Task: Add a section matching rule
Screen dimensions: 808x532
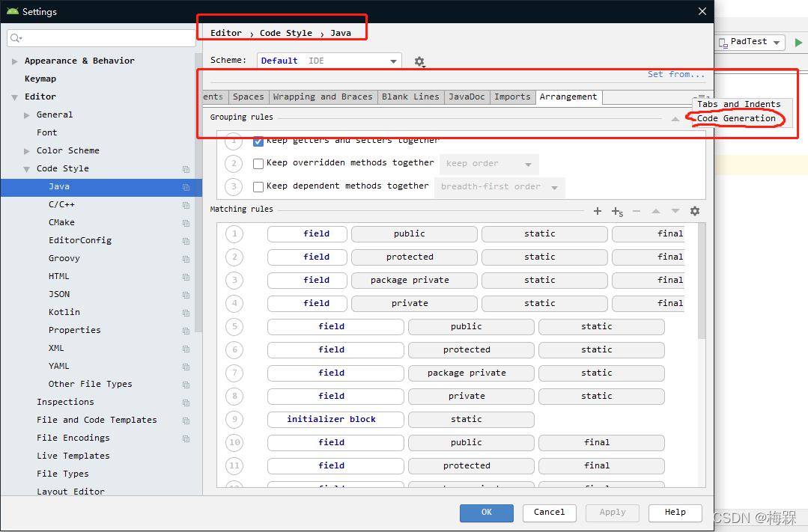Action: pos(617,212)
